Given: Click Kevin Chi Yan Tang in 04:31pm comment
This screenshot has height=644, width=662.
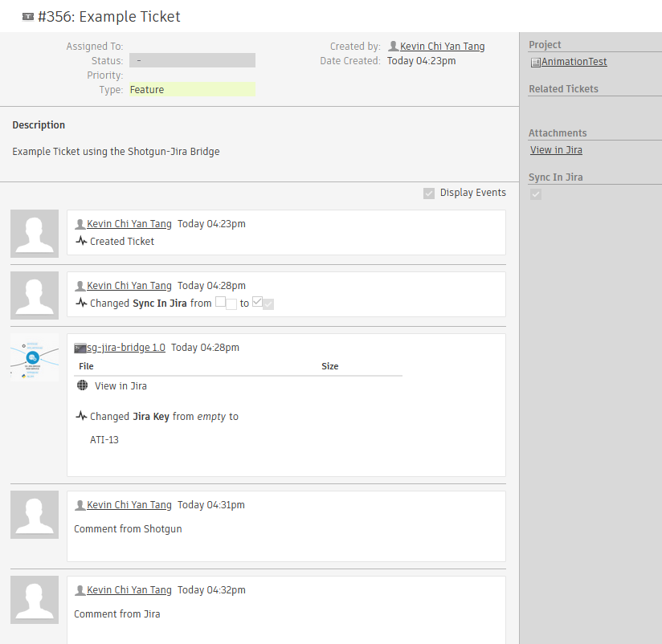Looking at the screenshot, I should point(129,505).
